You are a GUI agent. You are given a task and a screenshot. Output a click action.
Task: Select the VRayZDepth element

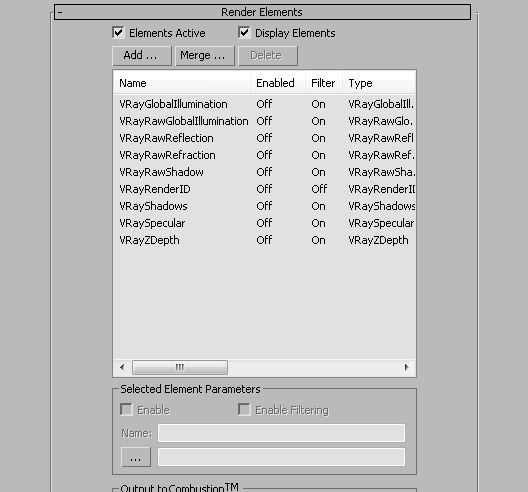[x=264, y=240]
